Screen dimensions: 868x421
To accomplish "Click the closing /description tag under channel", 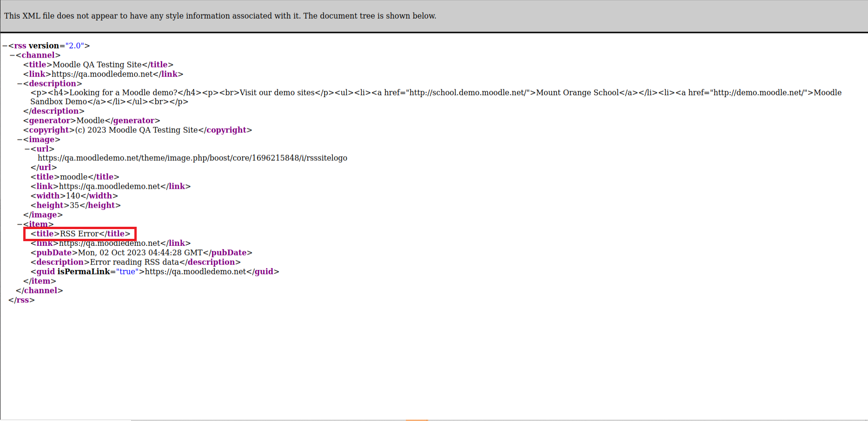I will pyautogui.click(x=54, y=111).
